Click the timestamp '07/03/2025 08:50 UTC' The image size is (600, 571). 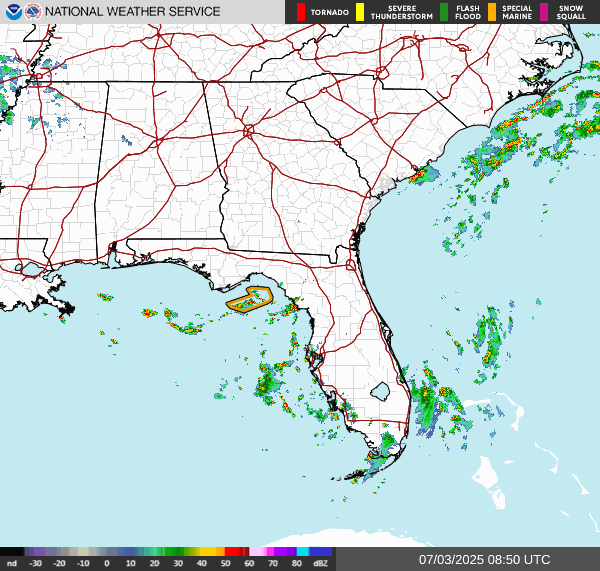484,560
